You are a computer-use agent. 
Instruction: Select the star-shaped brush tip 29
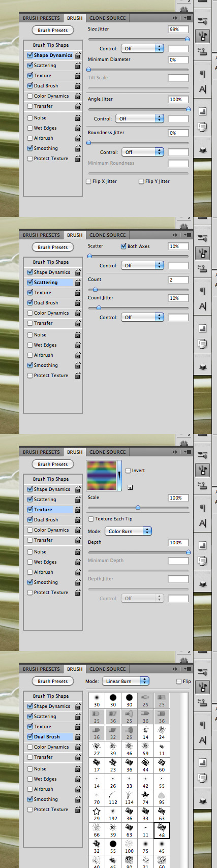97,815
